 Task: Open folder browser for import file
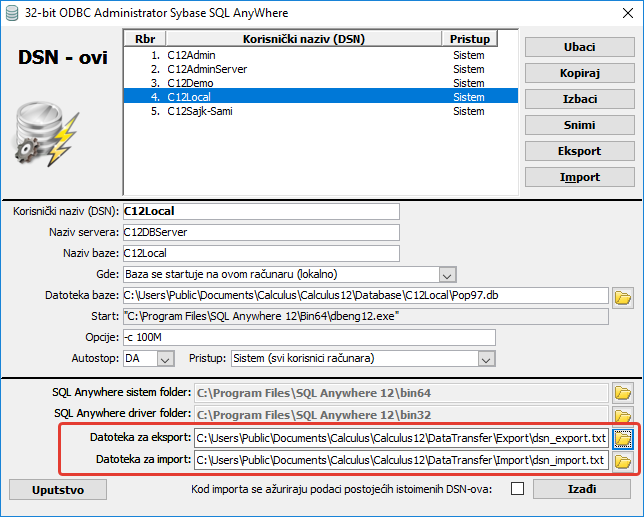click(x=624, y=461)
